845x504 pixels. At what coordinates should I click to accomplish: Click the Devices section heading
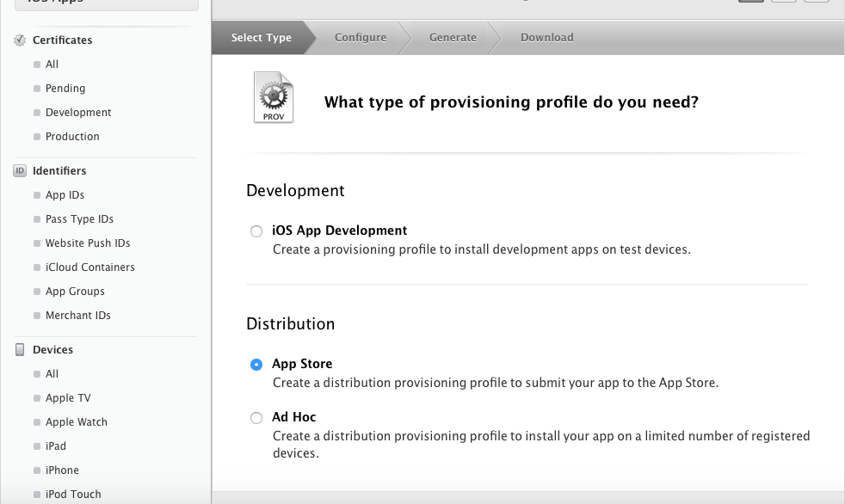[x=52, y=350]
